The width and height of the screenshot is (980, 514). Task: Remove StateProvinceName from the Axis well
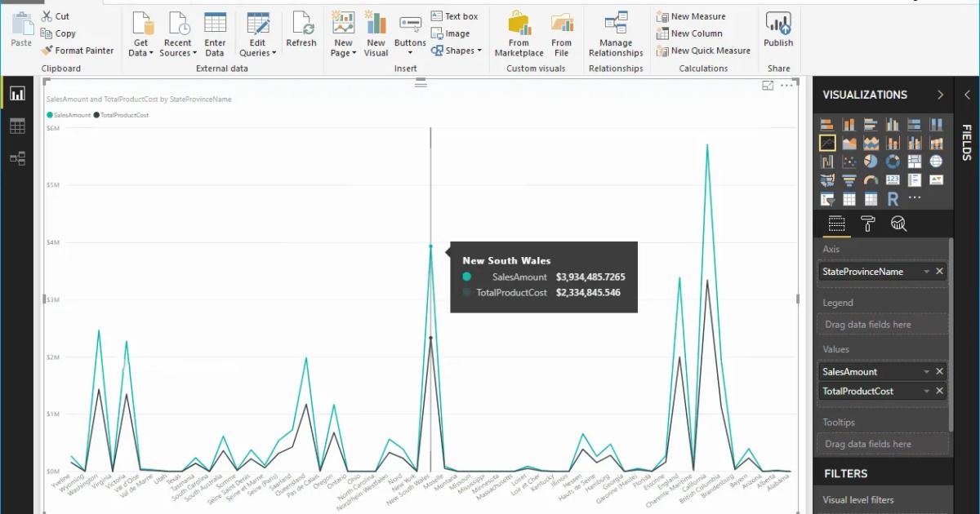[x=939, y=271]
